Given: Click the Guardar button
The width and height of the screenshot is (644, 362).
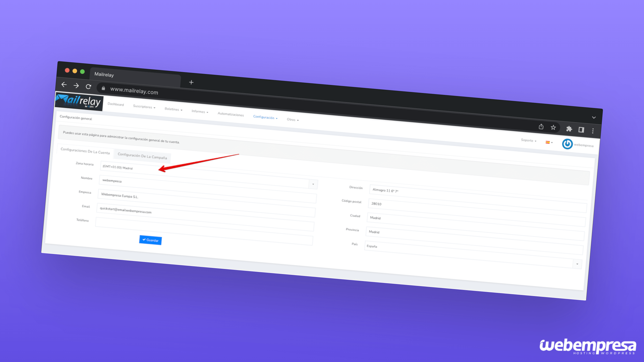Looking at the screenshot, I should (150, 240).
